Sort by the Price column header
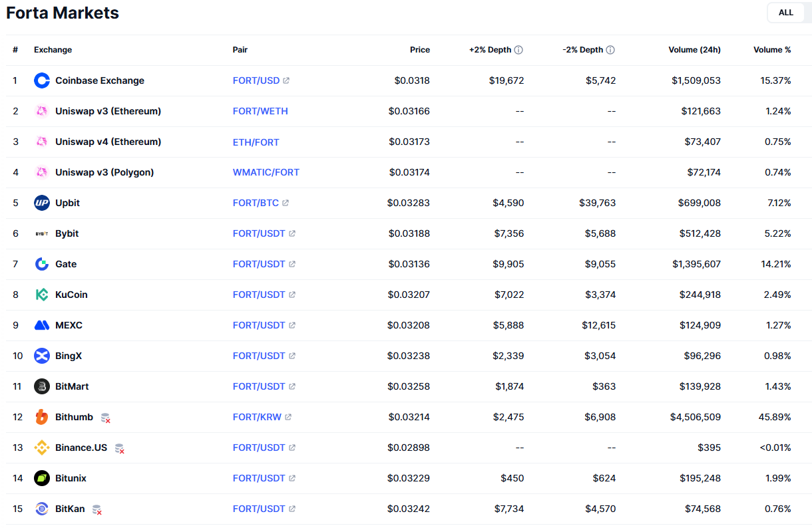The height and width of the screenshot is (528, 812). pos(420,50)
